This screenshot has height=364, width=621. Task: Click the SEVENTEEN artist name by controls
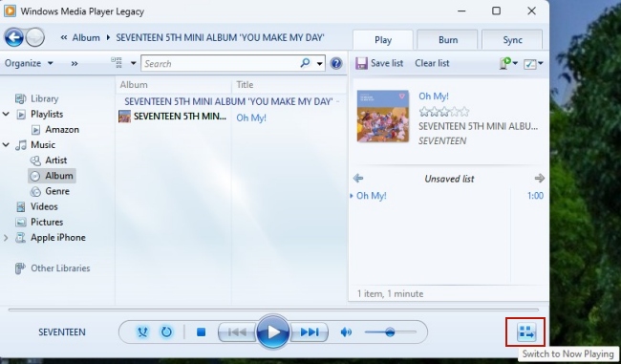62,332
